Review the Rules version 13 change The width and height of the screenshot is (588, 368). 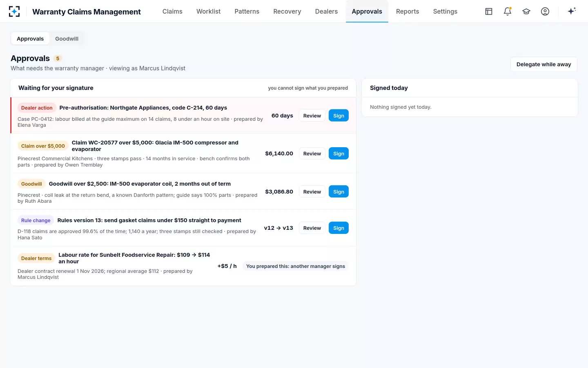click(312, 228)
